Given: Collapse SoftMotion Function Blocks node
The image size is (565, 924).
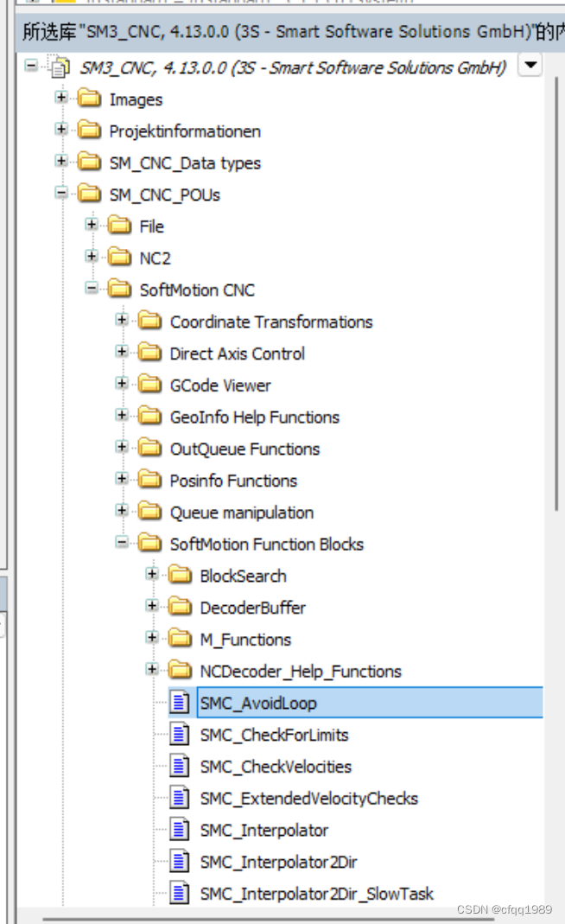Looking at the screenshot, I should 122,542.
